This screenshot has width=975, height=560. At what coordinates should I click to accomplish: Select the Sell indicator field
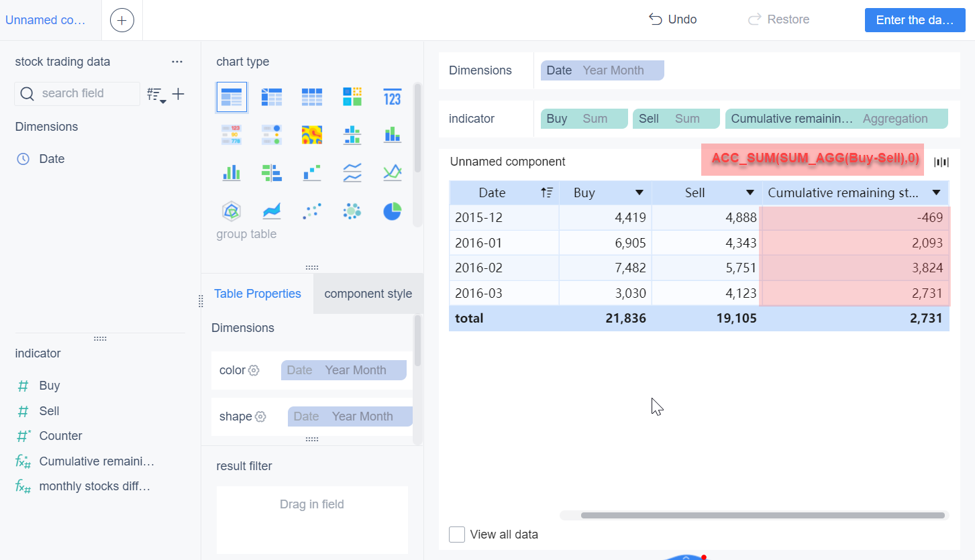click(49, 411)
